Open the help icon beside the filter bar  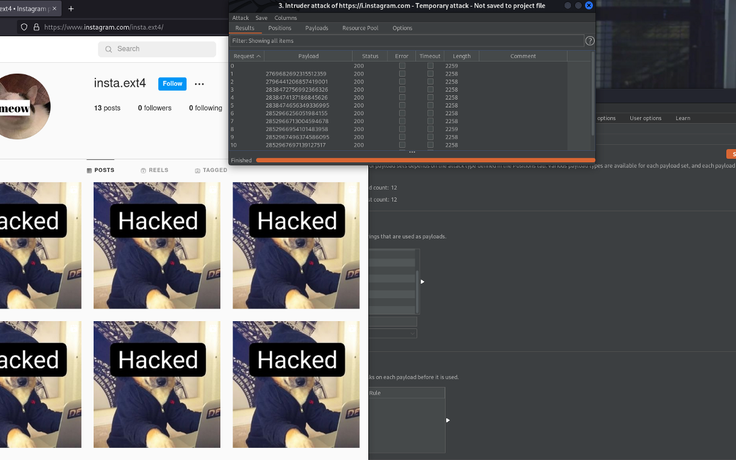(590, 41)
